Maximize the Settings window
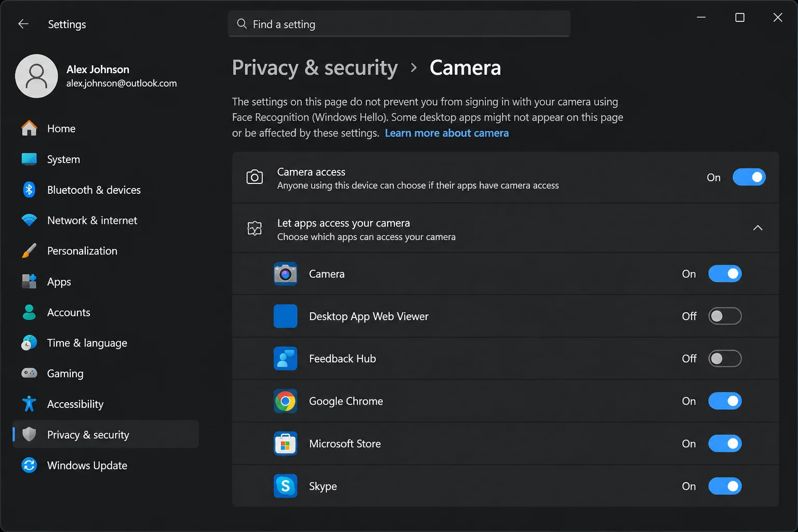 (740, 17)
